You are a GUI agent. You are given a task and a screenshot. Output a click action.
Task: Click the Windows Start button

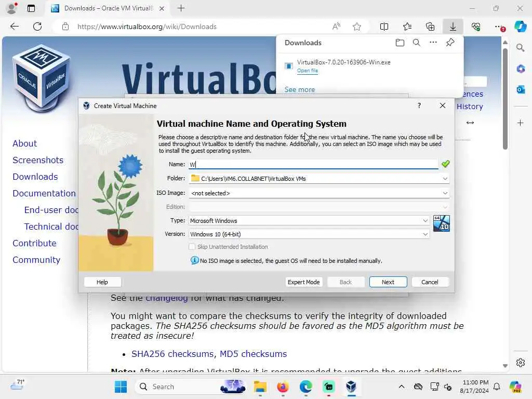click(121, 387)
